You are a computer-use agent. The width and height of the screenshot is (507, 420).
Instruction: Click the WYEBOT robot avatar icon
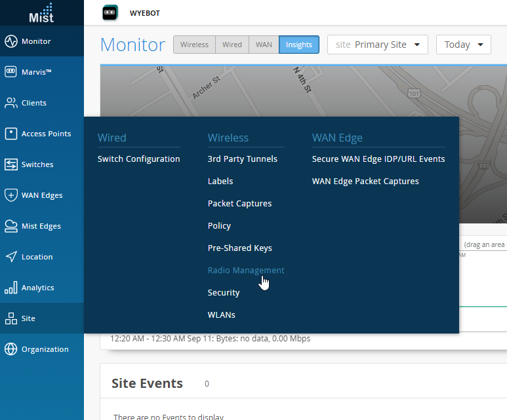[110, 13]
